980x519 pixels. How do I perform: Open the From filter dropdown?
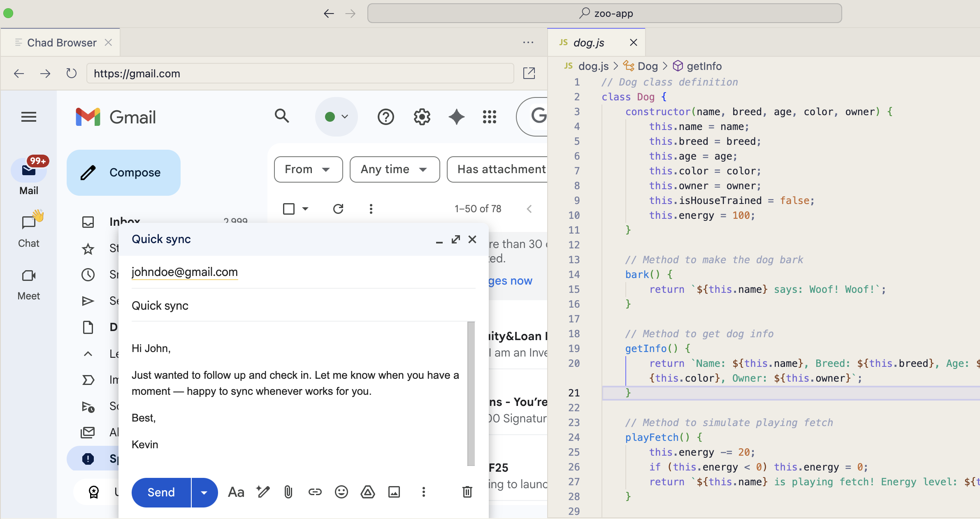coord(308,169)
